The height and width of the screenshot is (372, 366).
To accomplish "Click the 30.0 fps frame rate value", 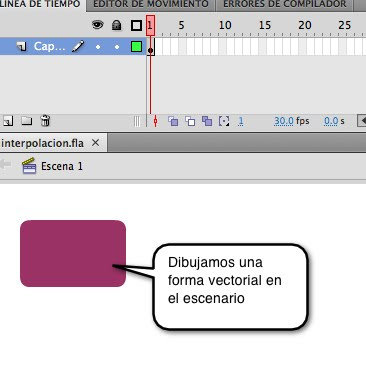I will tap(284, 121).
